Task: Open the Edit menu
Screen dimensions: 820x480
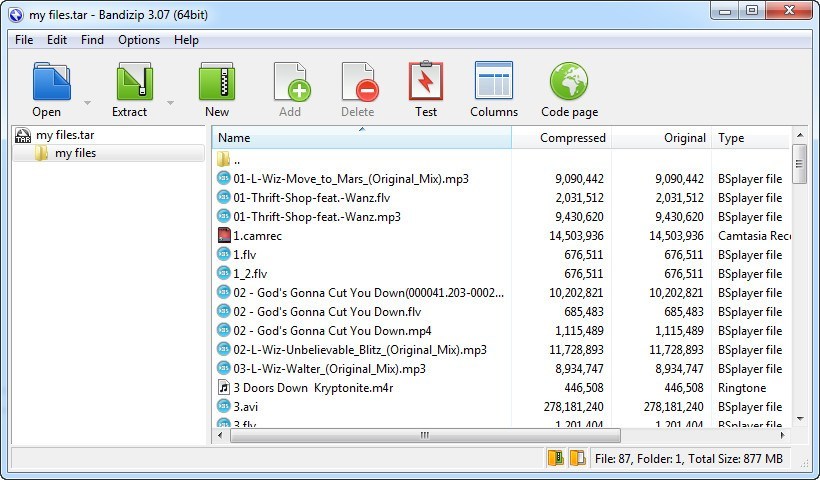Action: [57, 40]
